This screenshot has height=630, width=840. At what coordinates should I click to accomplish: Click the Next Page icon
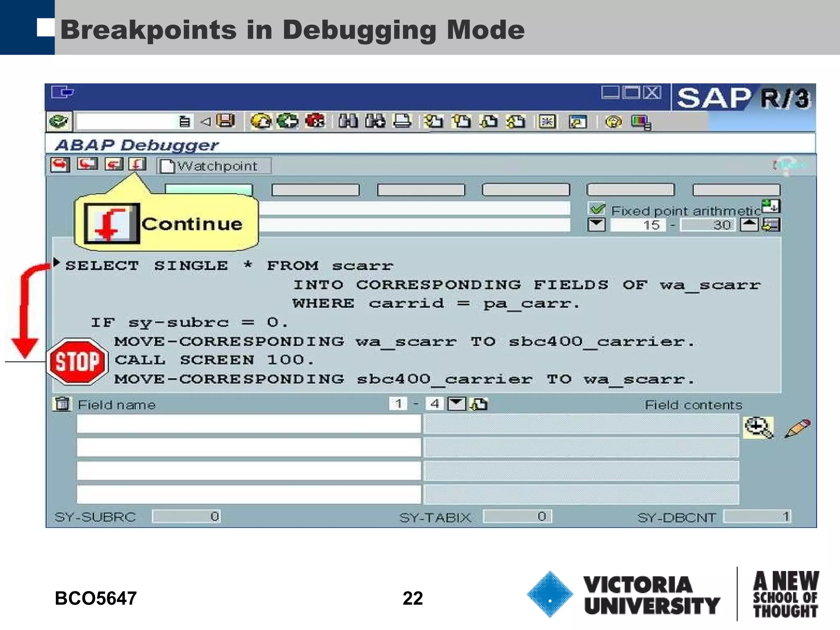point(489,122)
